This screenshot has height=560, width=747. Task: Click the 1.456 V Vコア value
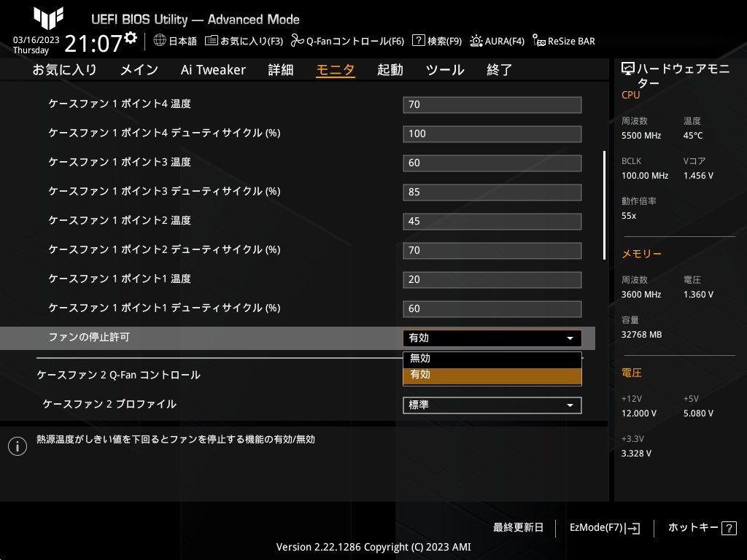point(698,176)
